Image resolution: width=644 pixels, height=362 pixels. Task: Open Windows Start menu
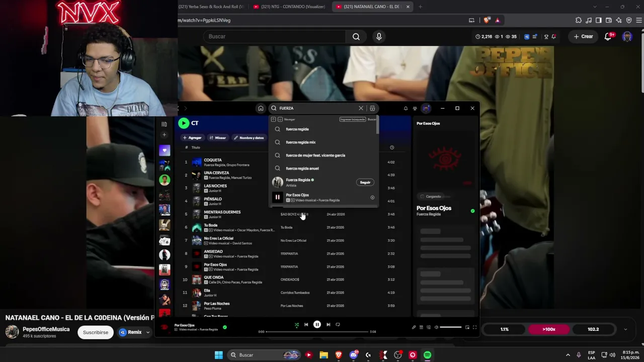click(218, 355)
